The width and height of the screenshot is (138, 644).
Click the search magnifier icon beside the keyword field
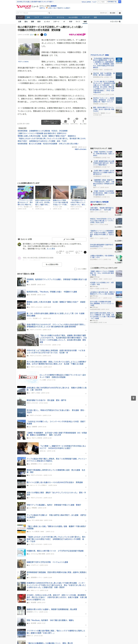tap(49, 13)
